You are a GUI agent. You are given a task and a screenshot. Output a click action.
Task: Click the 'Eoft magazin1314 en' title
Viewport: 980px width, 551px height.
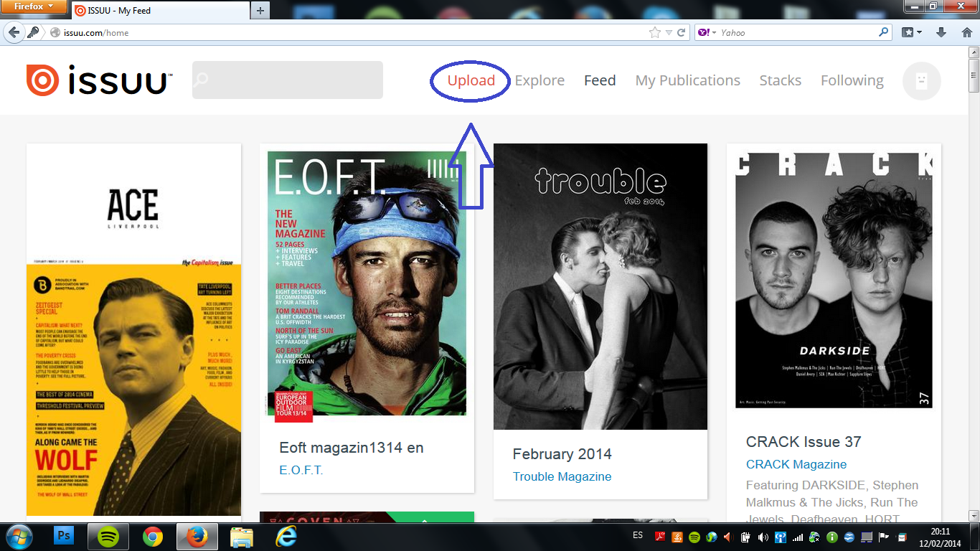point(352,448)
